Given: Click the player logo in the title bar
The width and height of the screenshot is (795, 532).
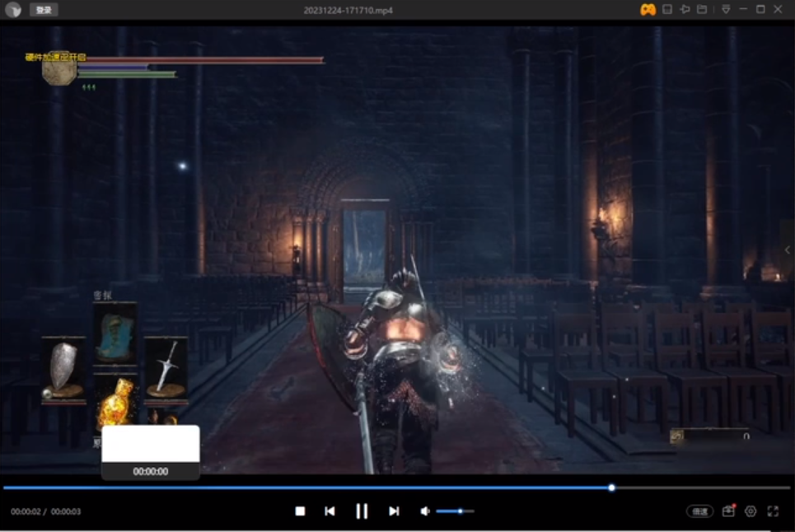Looking at the screenshot, I should [x=13, y=10].
